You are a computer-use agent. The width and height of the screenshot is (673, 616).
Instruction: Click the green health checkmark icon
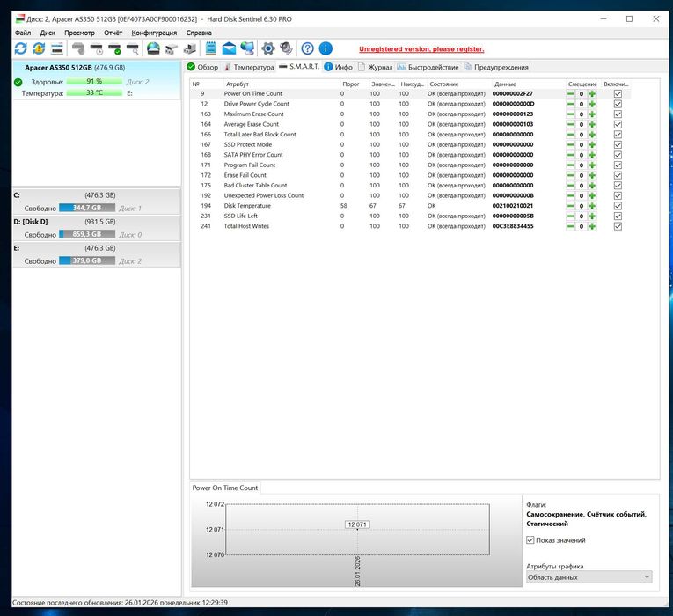[x=18, y=82]
